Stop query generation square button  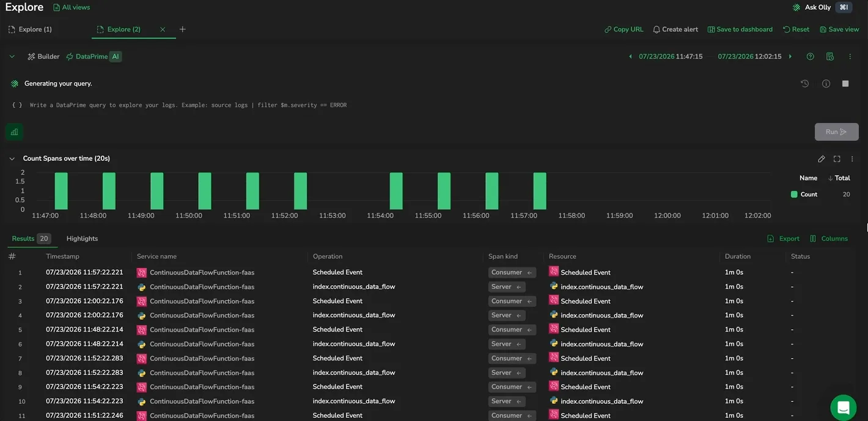pyautogui.click(x=845, y=84)
